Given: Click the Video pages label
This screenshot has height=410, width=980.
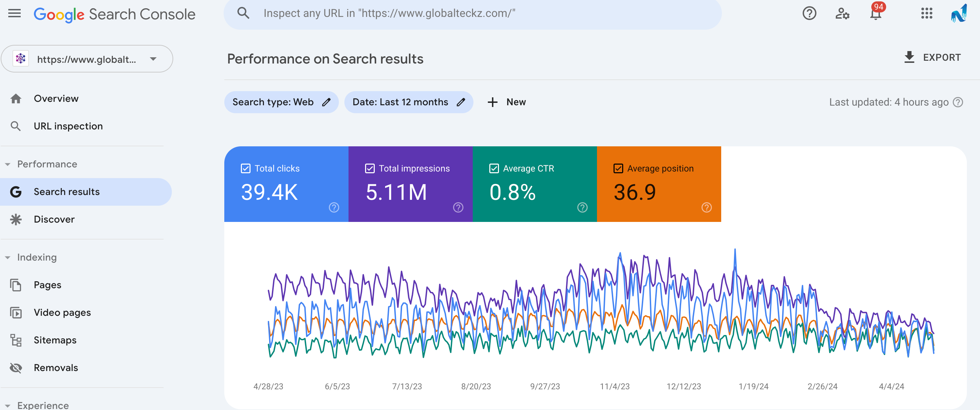Looking at the screenshot, I should pos(62,313).
